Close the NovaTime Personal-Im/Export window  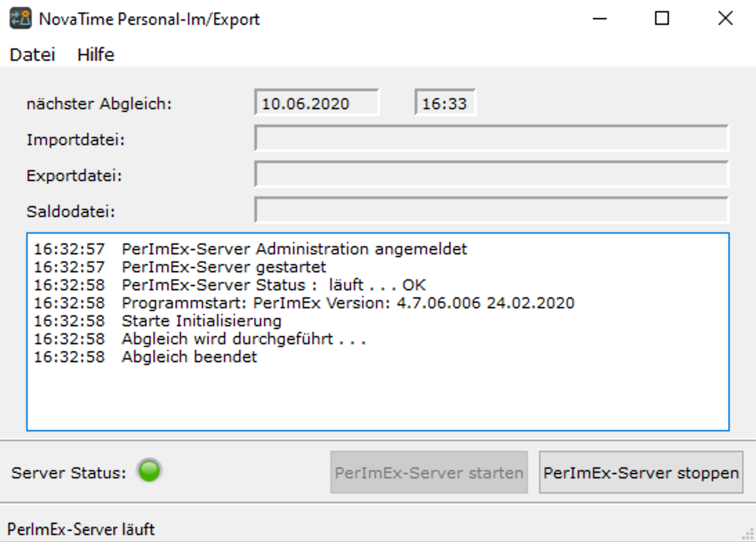coord(725,19)
